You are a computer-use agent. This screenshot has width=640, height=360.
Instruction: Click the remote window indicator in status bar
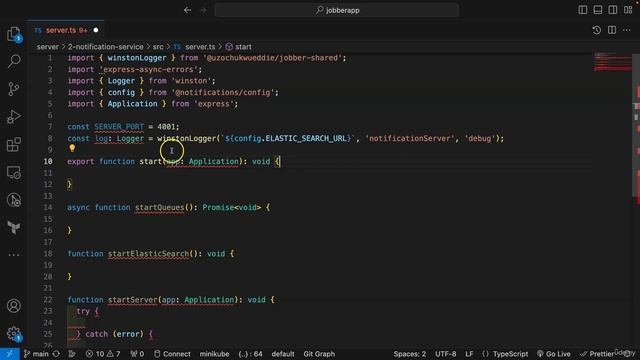pyautogui.click(x=9, y=354)
